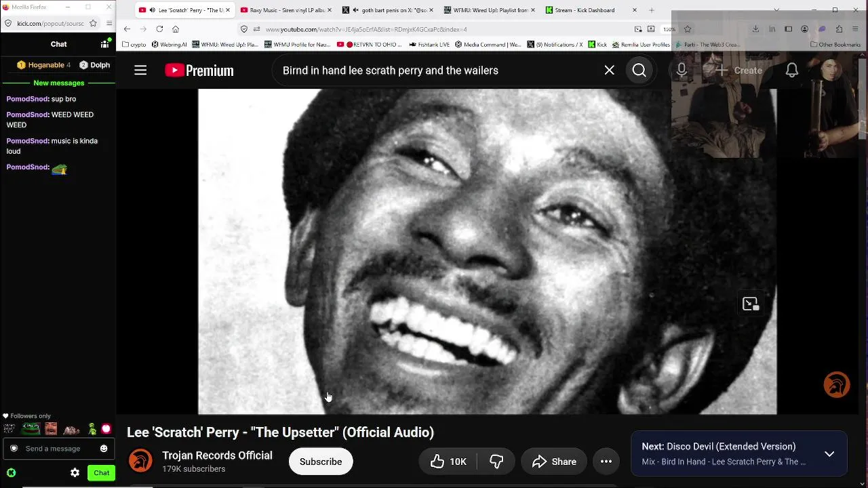The height and width of the screenshot is (488, 868).
Task: Switch to the Roxy Music Siren vinyl tab
Action: [x=287, y=10]
